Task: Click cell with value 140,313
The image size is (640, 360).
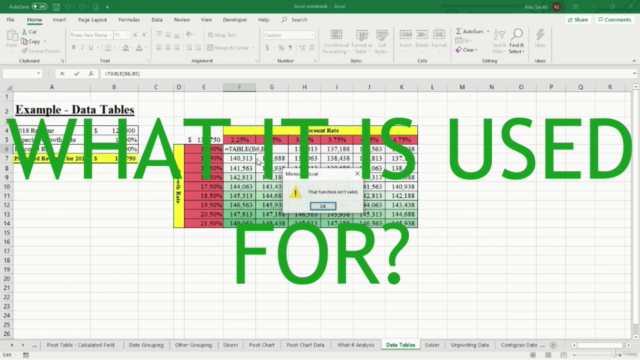Action: (240, 158)
